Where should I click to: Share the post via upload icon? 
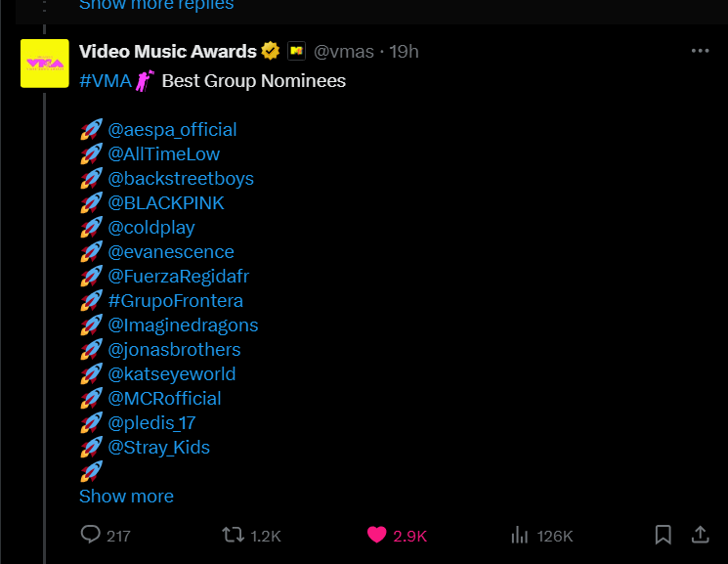tap(700, 535)
